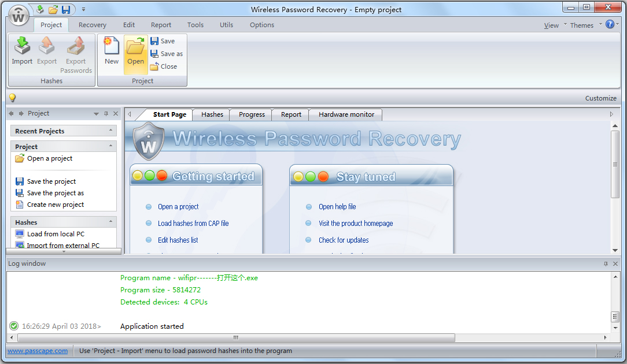Click Open help file link
Image resolution: width=627 pixels, height=364 pixels.
click(x=337, y=207)
